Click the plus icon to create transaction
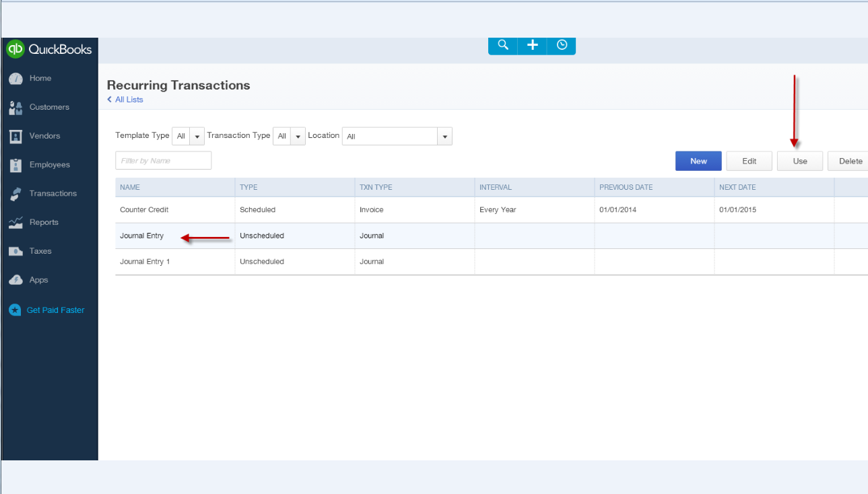 [532, 45]
